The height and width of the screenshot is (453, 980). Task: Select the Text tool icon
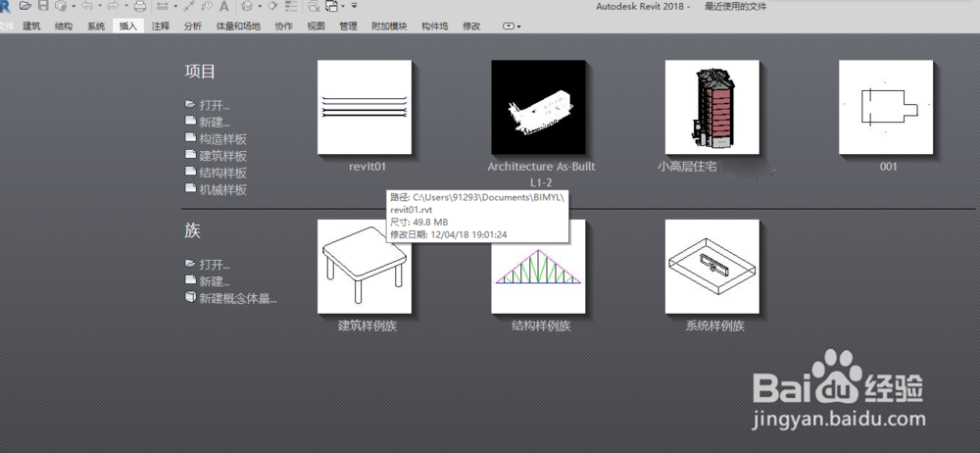[223, 6]
